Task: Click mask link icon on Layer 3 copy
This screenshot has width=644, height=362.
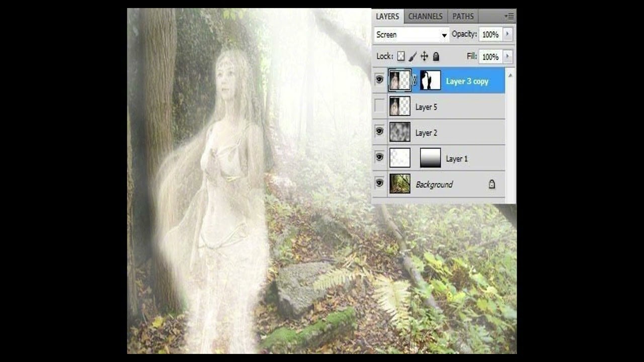Action: coord(415,80)
